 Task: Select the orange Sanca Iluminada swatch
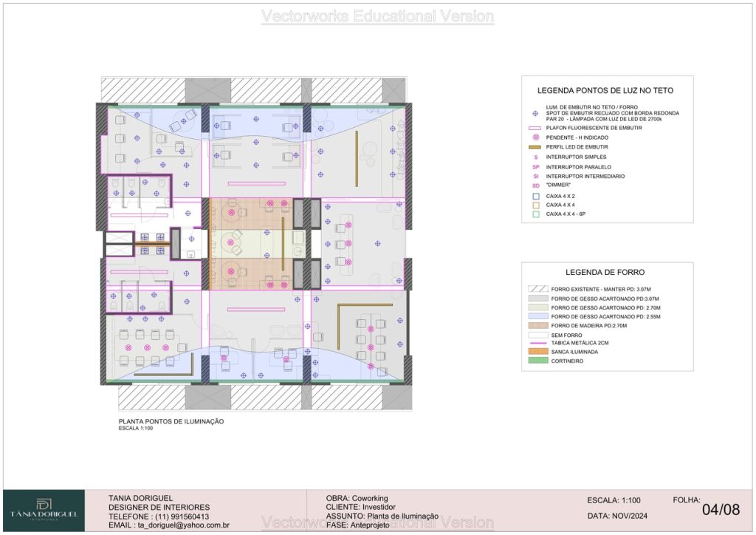click(x=536, y=352)
